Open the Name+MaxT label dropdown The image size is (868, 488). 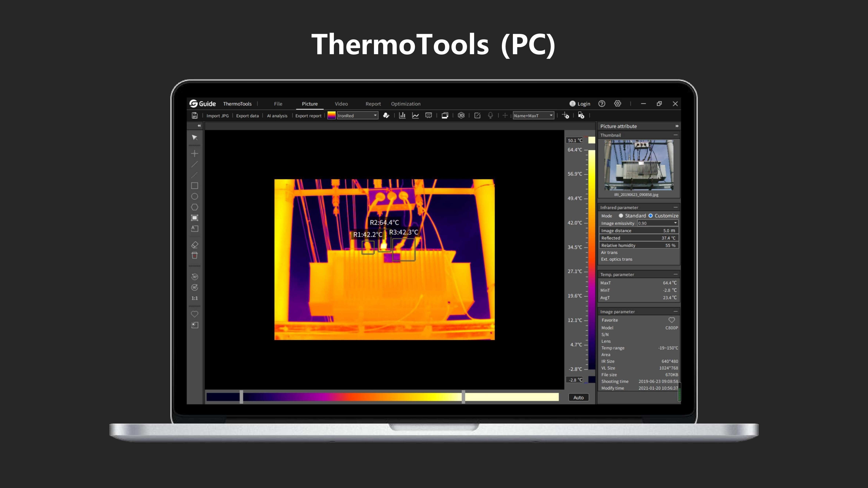pyautogui.click(x=533, y=116)
